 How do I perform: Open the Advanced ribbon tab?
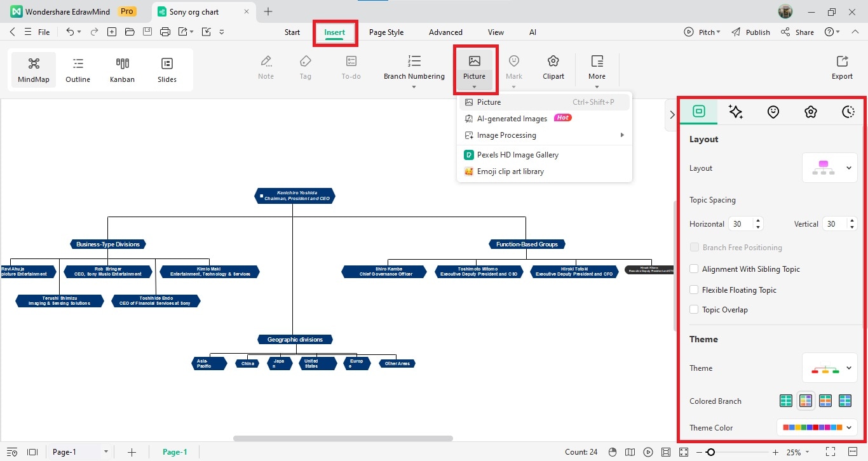445,32
